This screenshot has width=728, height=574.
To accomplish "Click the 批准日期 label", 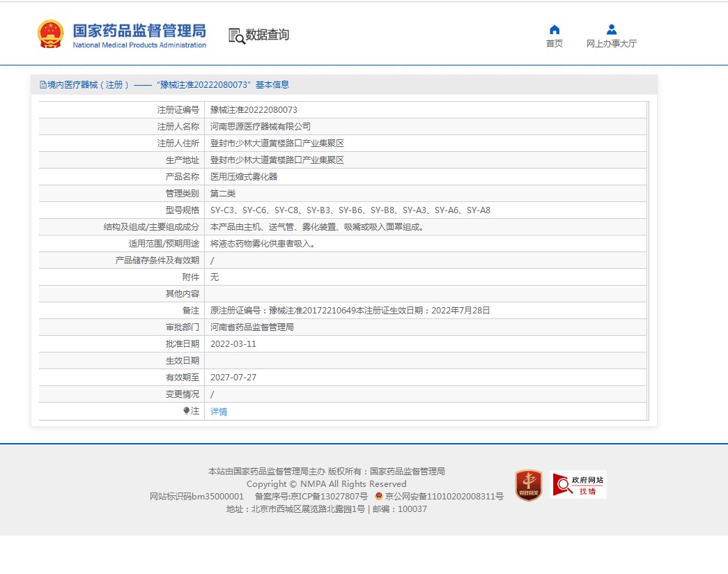I will tap(183, 344).
